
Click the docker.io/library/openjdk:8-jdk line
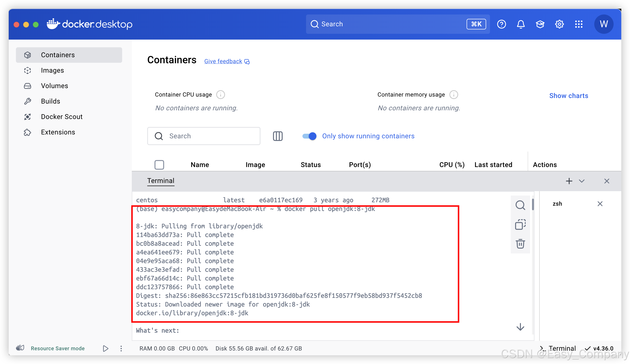coord(192,313)
